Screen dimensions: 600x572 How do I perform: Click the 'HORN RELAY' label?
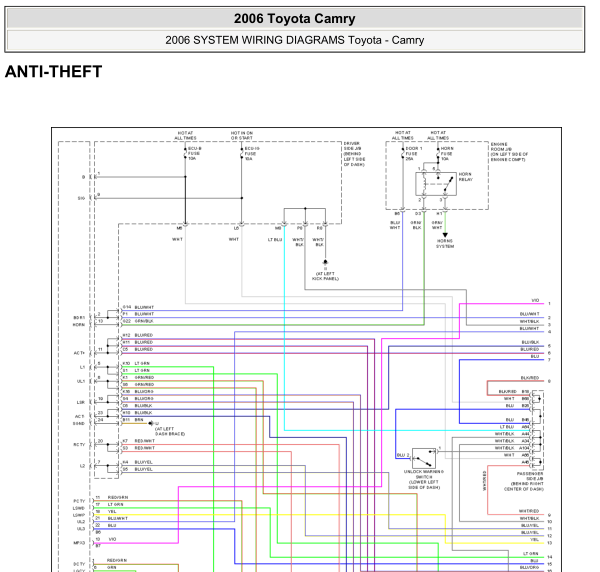pos(466,177)
